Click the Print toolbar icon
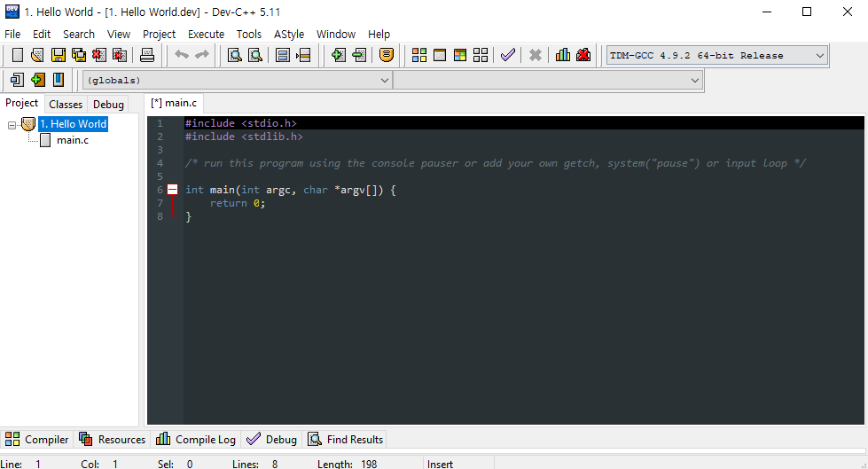 tap(146, 55)
